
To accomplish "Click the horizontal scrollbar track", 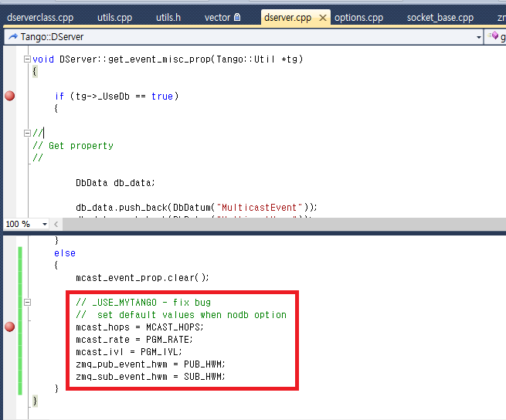I will (x=284, y=224).
